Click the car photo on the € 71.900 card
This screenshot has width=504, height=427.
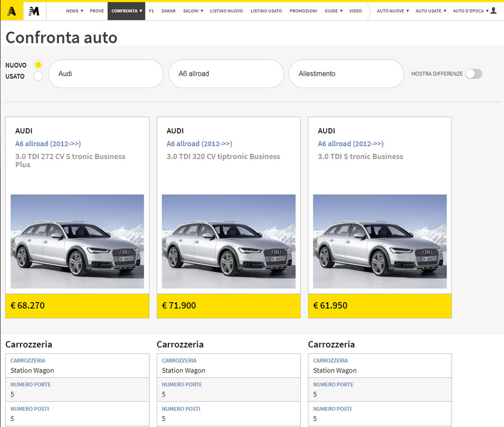(228, 241)
